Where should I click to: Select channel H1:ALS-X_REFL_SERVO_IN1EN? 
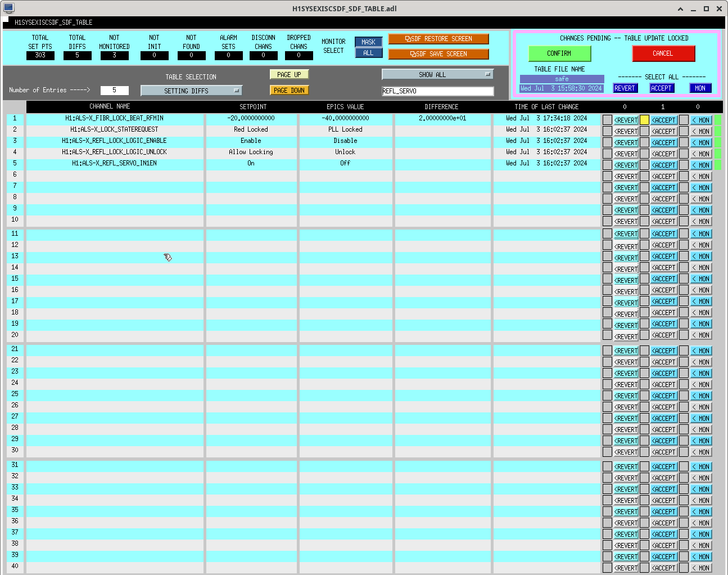click(x=115, y=164)
